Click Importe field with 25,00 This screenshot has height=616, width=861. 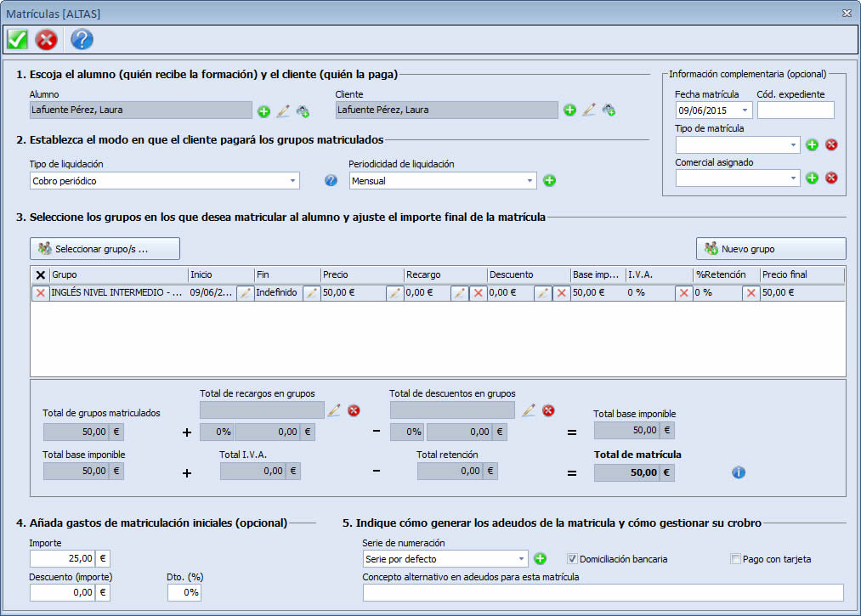63,558
